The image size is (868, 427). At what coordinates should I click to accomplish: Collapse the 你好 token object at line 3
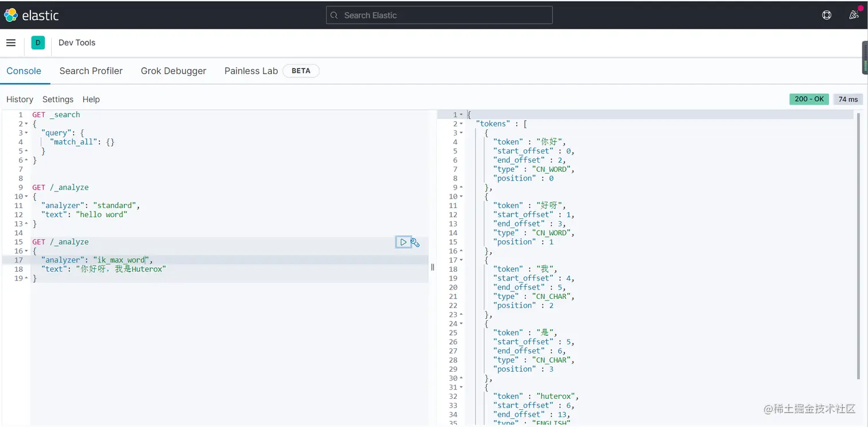coord(462,133)
